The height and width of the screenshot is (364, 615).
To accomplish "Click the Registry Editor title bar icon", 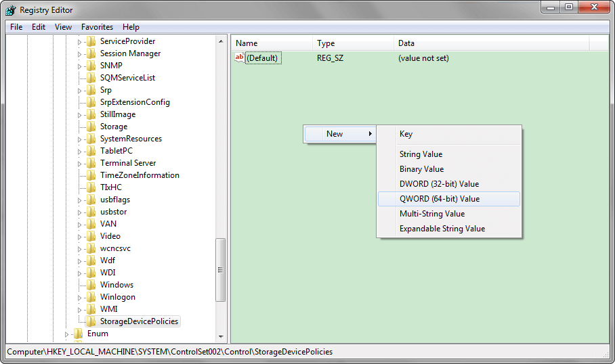I will (x=12, y=10).
